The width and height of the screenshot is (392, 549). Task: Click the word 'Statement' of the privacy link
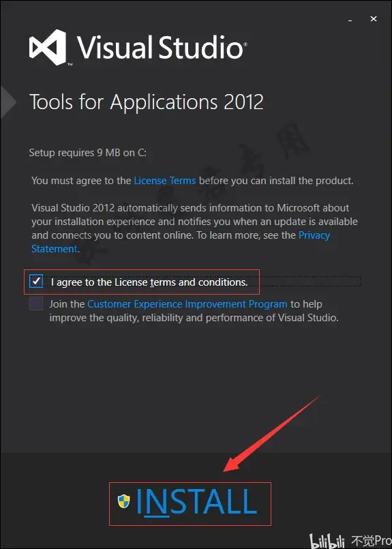(55, 249)
